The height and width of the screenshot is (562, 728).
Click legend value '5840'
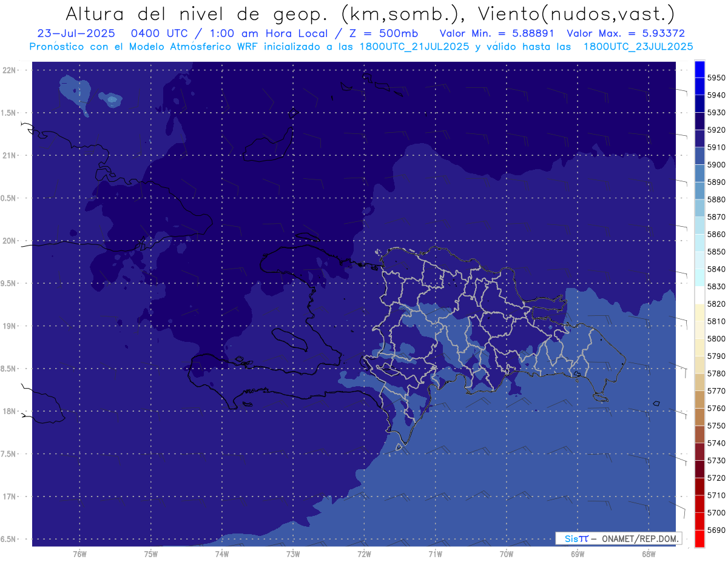pyautogui.click(x=716, y=269)
